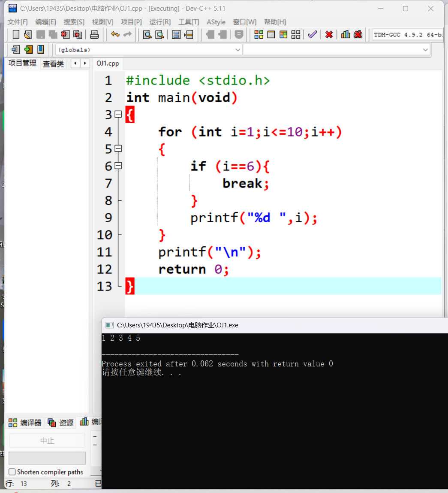The height and width of the screenshot is (493, 448).
Task: Rebuild all files
Action: point(296,35)
